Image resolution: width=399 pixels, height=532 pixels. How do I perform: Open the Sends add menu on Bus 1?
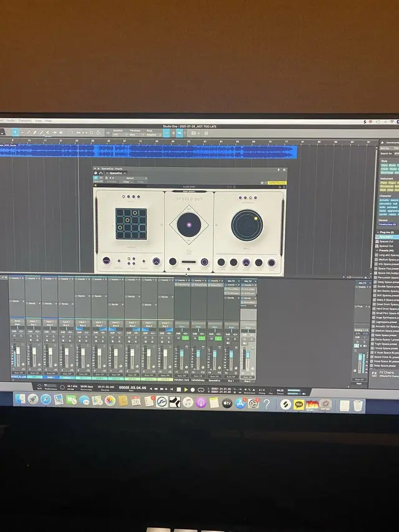pos(239,298)
